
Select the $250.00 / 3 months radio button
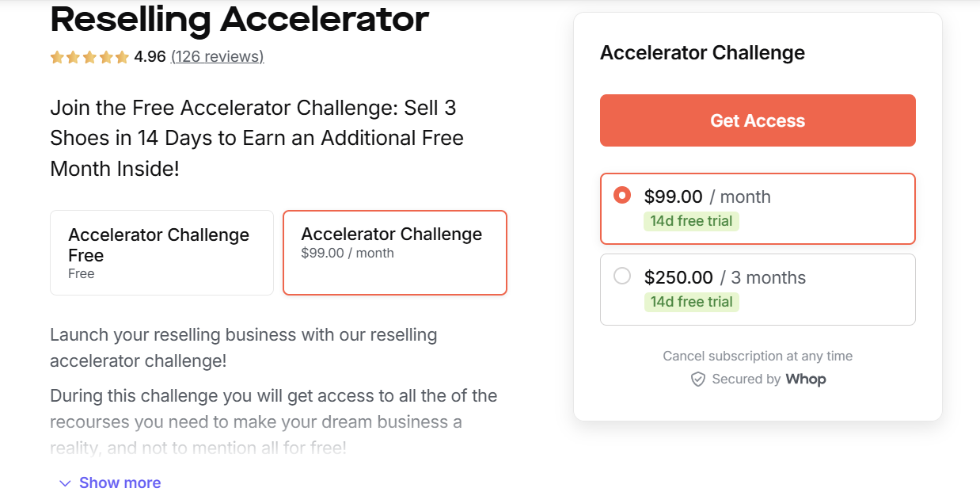pyautogui.click(x=622, y=276)
